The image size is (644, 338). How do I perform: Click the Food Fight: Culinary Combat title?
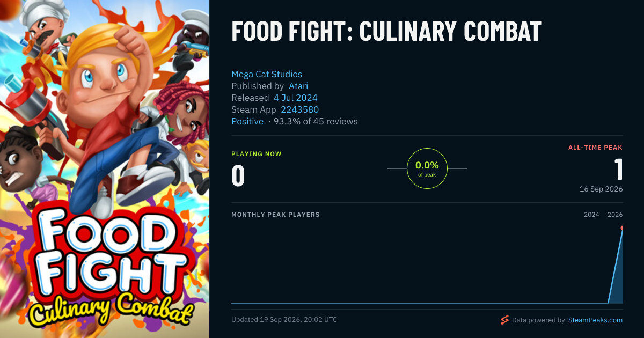point(386,32)
